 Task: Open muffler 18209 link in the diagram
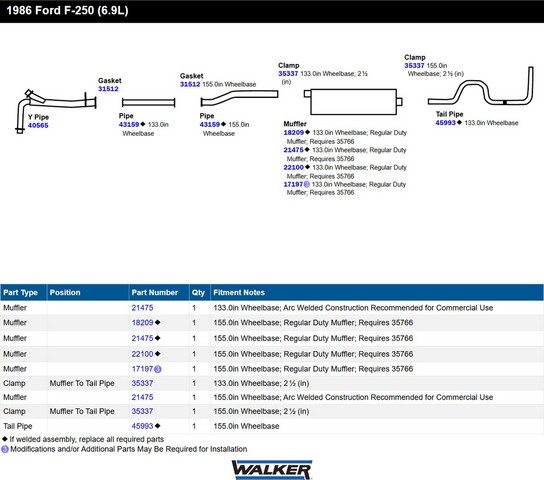point(294,132)
